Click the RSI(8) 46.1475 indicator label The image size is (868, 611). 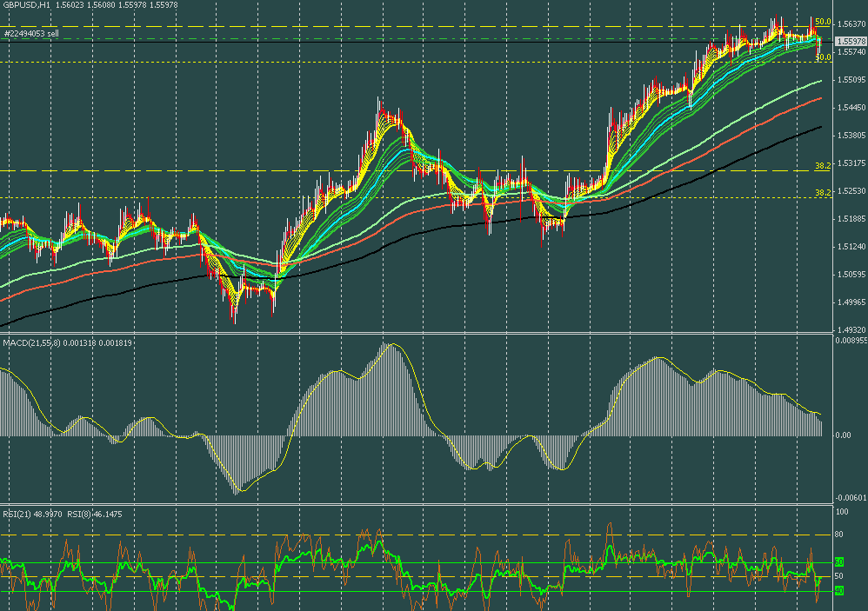[95, 515]
